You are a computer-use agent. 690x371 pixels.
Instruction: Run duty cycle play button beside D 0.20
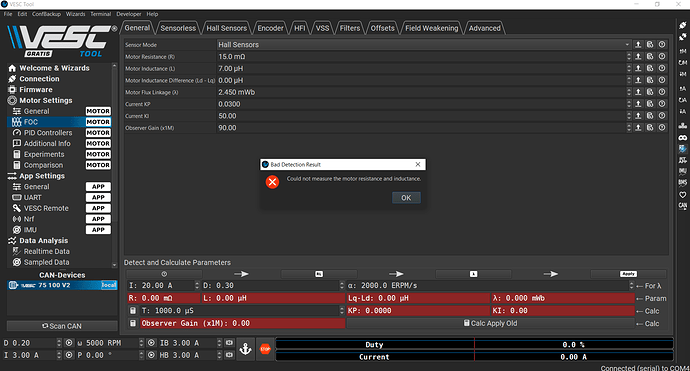coord(69,343)
